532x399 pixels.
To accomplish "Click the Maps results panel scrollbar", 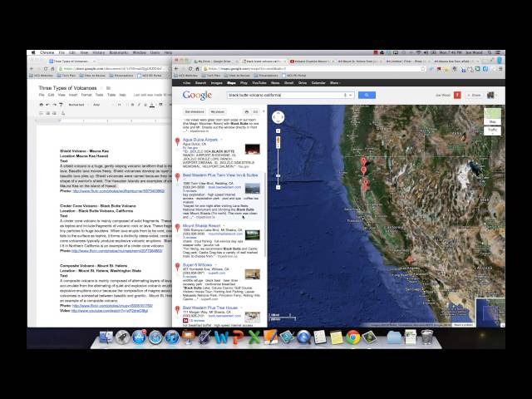I will coord(264,214).
